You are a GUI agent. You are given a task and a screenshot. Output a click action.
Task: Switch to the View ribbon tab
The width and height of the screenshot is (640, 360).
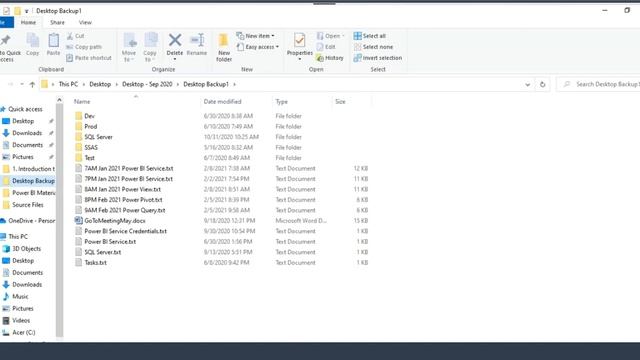click(x=85, y=22)
